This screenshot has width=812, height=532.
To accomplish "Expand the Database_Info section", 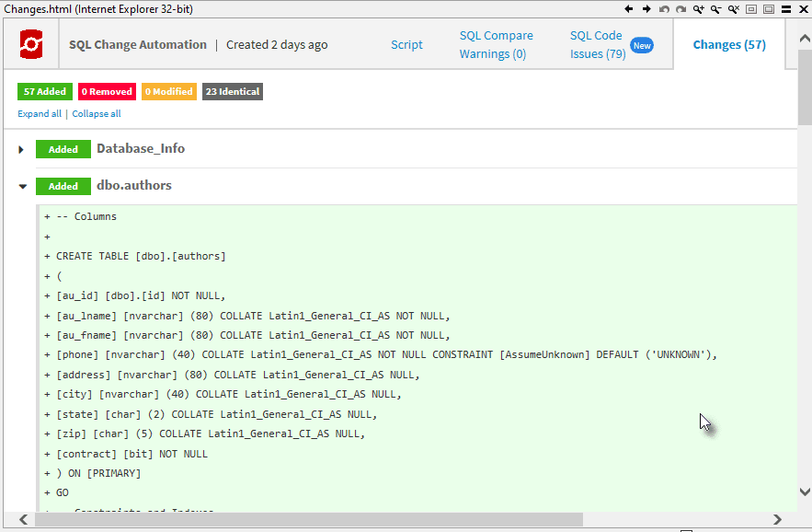I will coord(21,149).
